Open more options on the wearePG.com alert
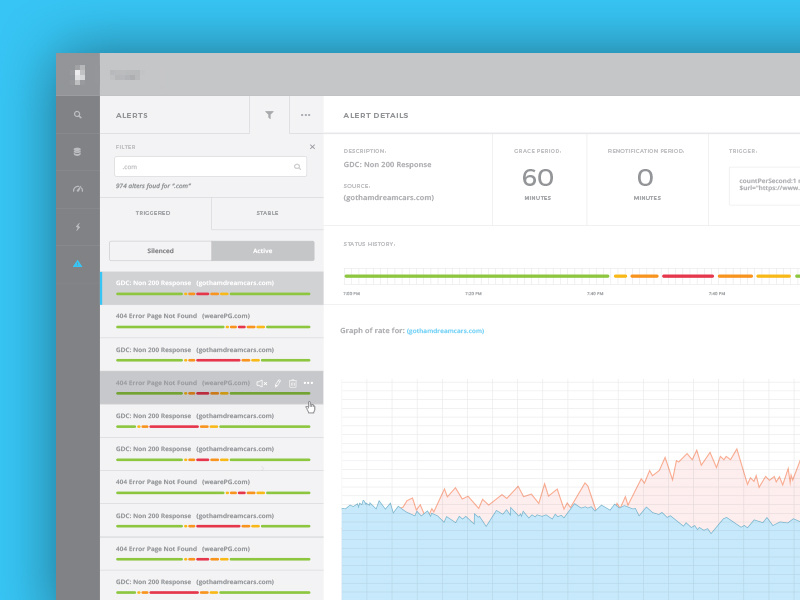 pos(307,384)
